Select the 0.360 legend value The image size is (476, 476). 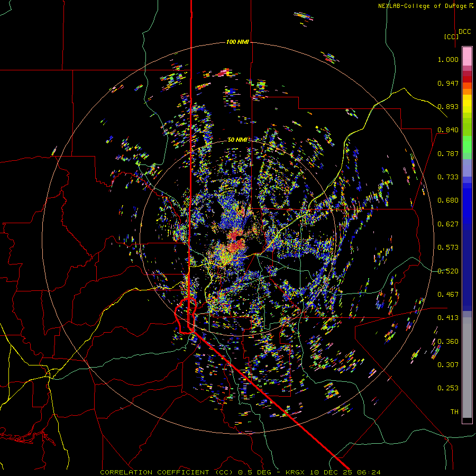tap(448, 342)
